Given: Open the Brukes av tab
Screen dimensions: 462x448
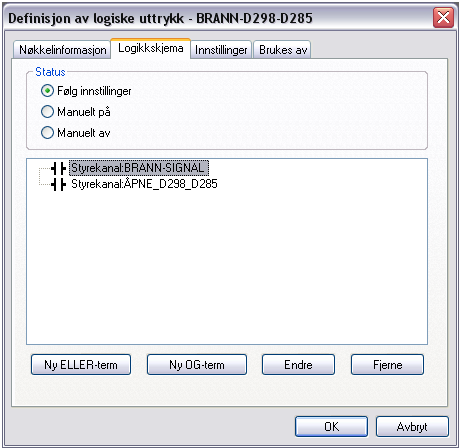Looking at the screenshot, I should 282,50.
